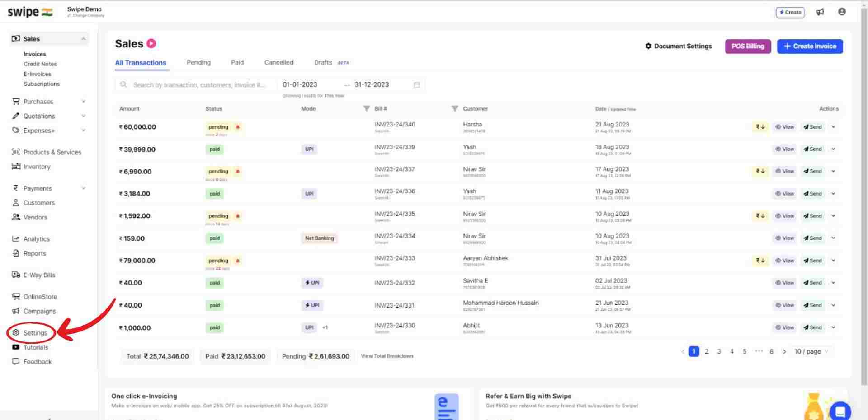Expand row options for INV/23-24/339

833,149
